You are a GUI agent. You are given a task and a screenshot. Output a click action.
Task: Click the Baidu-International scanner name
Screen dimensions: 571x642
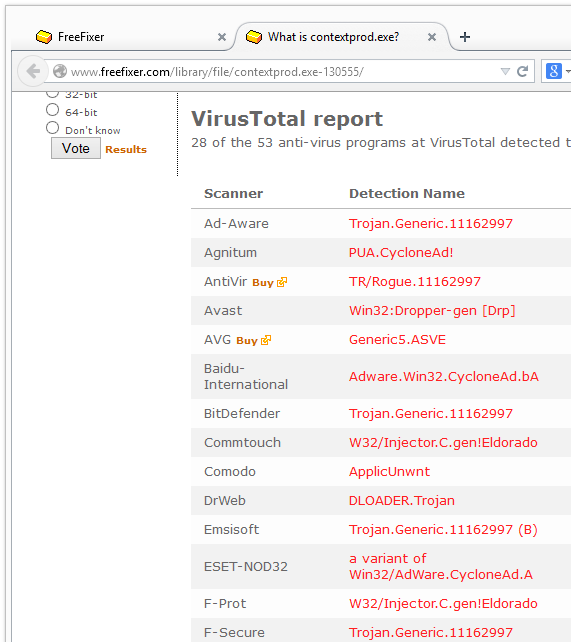click(246, 377)
